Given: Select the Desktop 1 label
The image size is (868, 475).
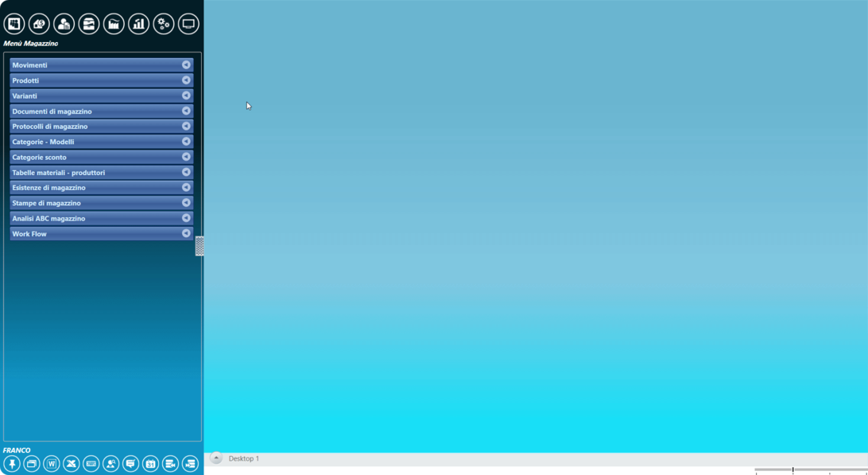Looking at the screenshot, I should pyautogui.click(x=243, y=458).
